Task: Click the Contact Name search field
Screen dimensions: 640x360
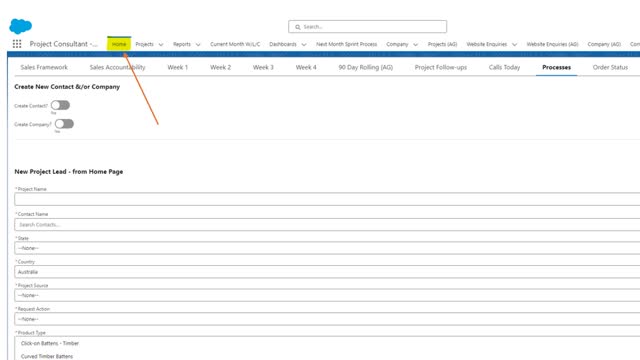Action: tap(327, 224)
